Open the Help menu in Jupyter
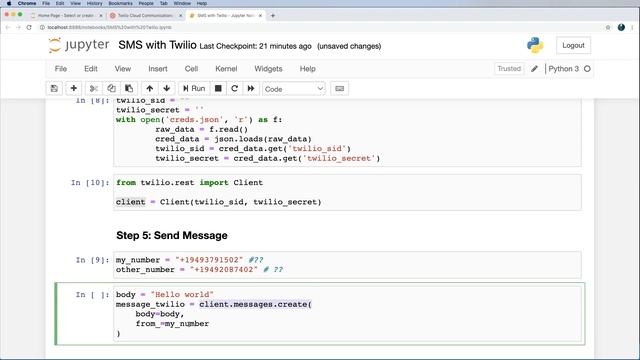The image size is (640, 360). point(308,69)
